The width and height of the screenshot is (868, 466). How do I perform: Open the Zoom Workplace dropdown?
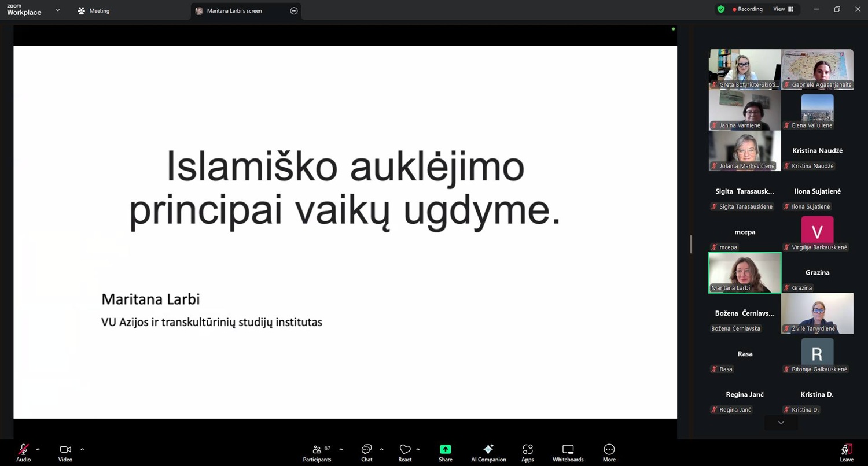tap(57, 10)
